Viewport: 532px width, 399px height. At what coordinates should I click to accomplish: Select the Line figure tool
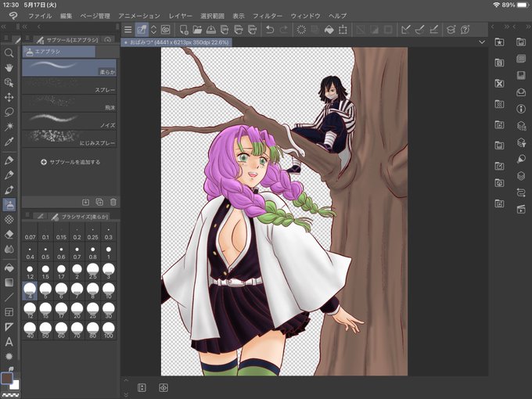point(9,297)
